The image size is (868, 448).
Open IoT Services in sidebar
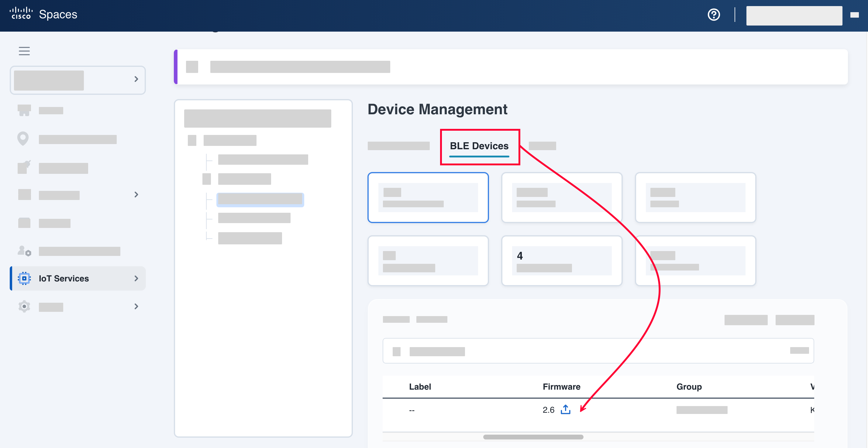78,278
